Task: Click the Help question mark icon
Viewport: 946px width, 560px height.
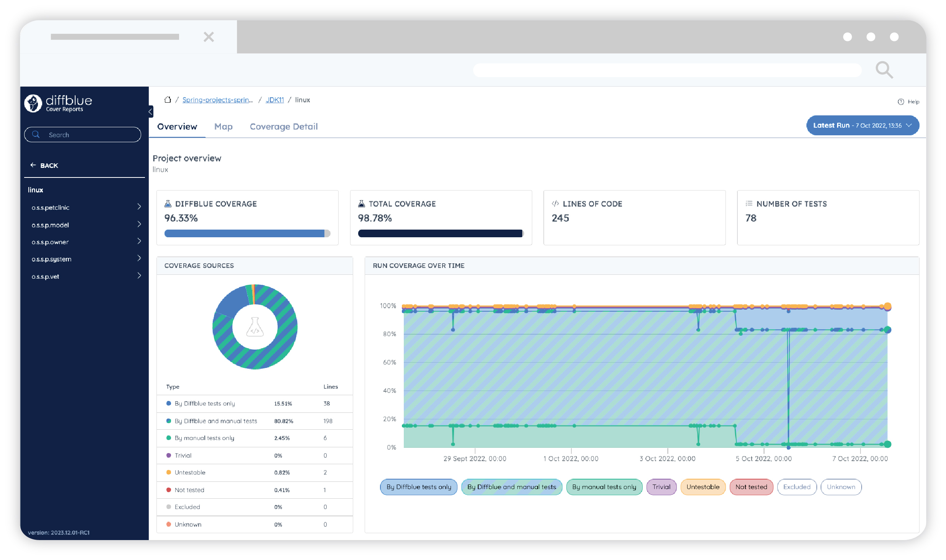Action: [901, 102]
